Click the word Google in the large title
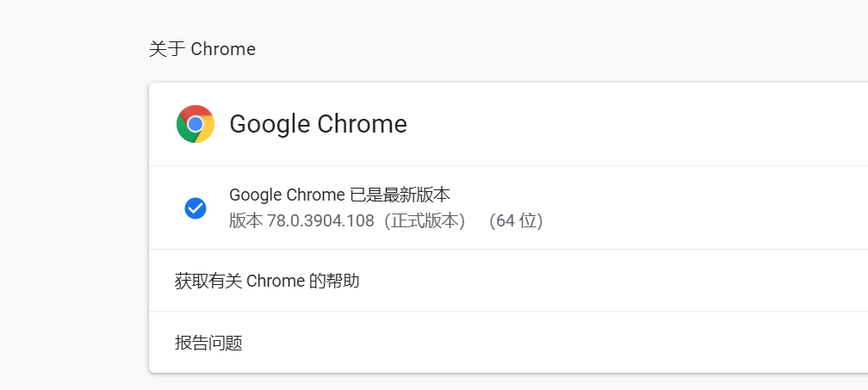868x390 pixels. (x=270, y=125)
